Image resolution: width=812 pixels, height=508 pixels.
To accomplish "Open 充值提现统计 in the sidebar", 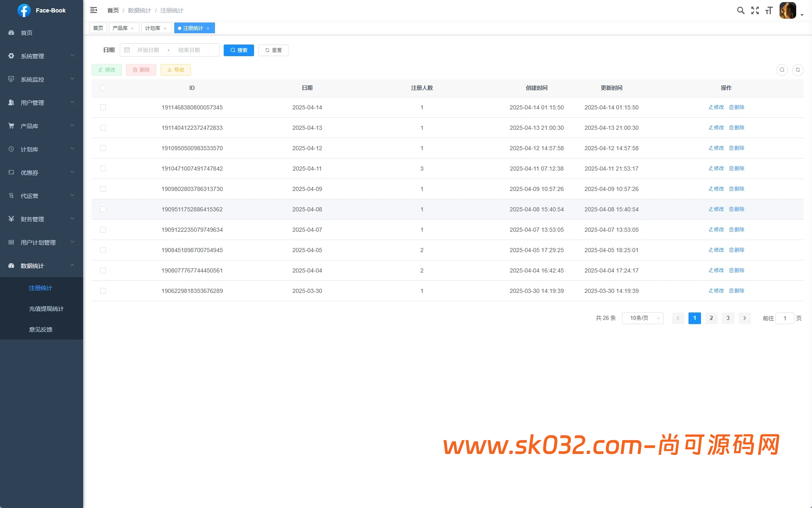I will (46, 309).
